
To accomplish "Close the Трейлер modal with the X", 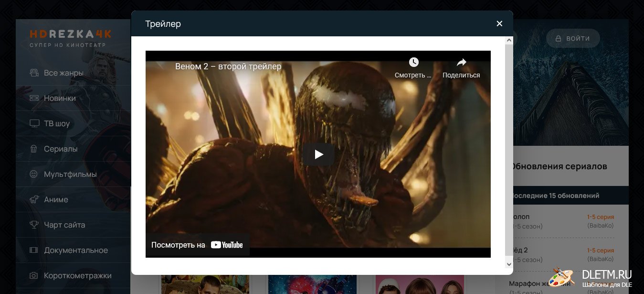I will click(x=499, y=23).
